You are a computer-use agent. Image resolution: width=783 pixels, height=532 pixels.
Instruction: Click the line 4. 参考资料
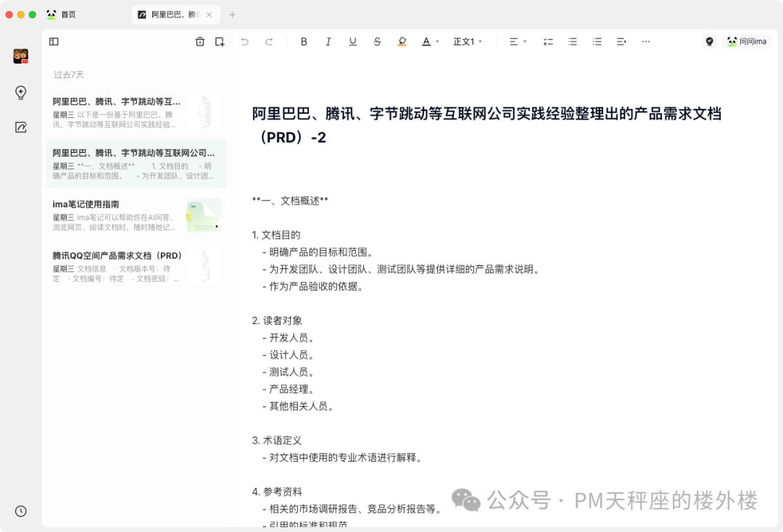tap(277, 491)
